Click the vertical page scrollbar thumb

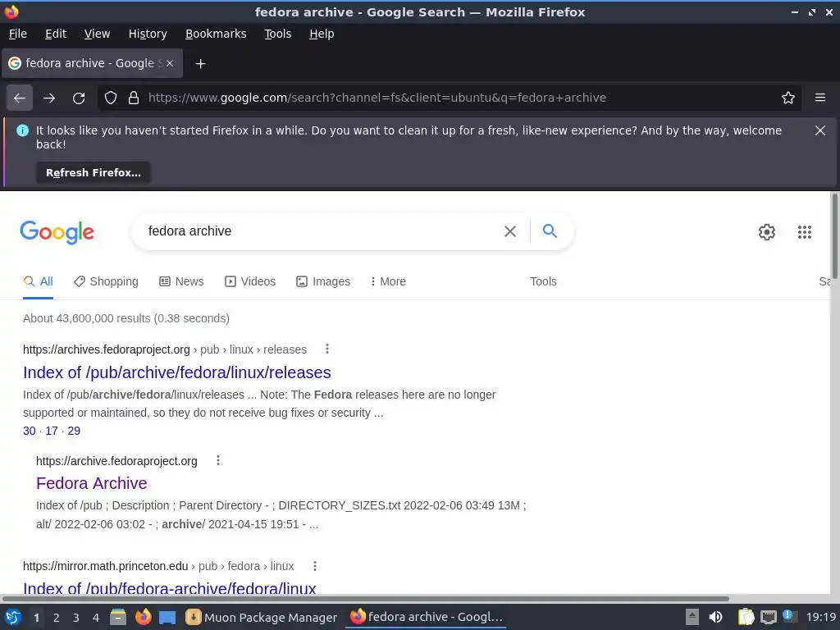(834, 237)
